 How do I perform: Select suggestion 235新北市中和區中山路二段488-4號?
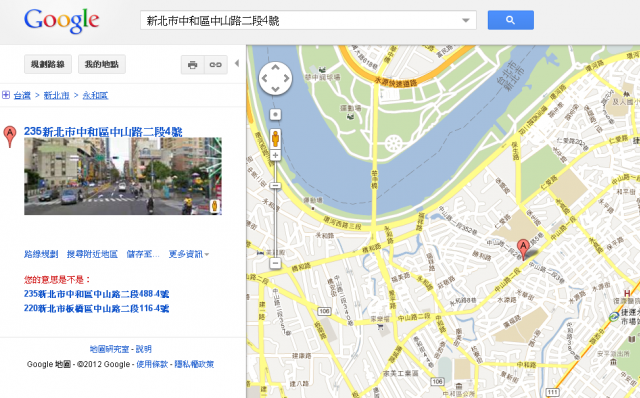point(96,294)
